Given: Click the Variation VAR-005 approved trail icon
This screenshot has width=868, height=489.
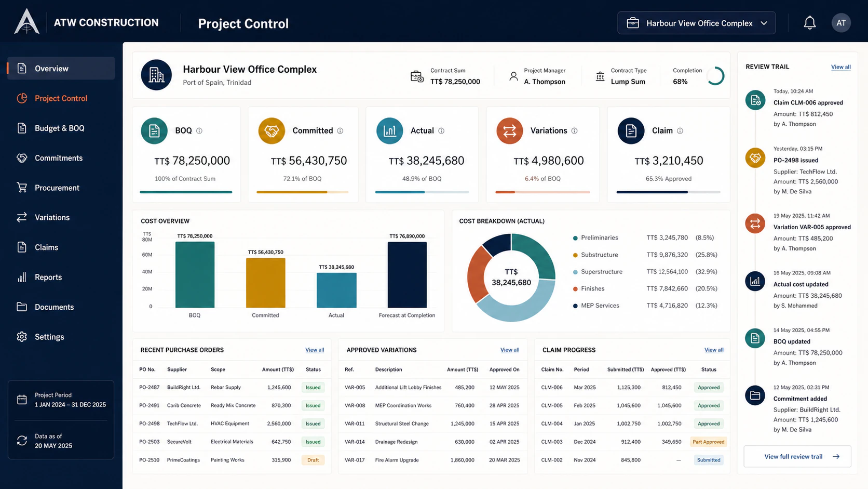Looking at the screenshot, I should (x=755, y=224).
